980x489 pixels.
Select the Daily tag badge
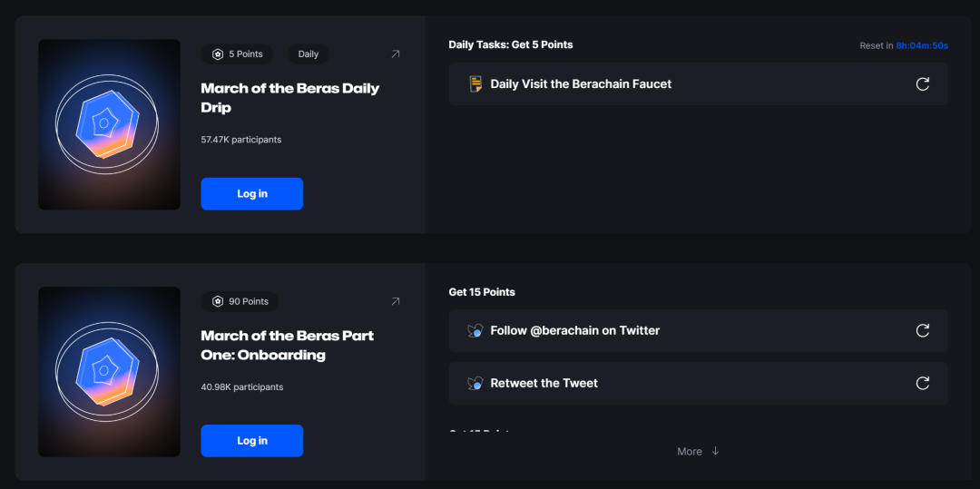(x=309, y=54)
